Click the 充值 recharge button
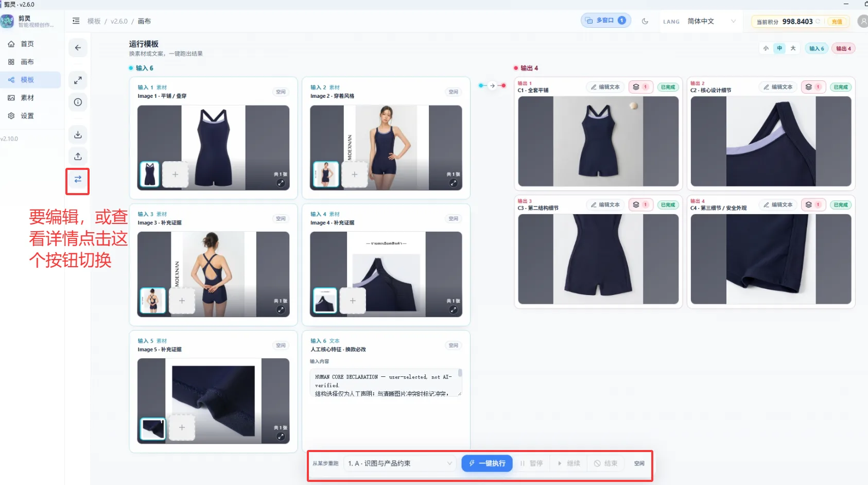The width and height of the screenshot is (868, 485). pos(837,22)
